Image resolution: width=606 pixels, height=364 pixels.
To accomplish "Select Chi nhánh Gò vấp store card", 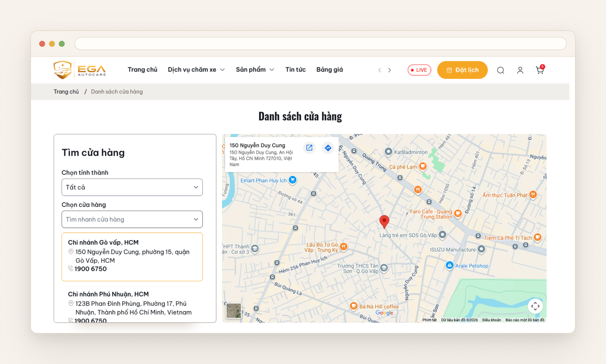I will pyautogui.click(x=132, y=257).
